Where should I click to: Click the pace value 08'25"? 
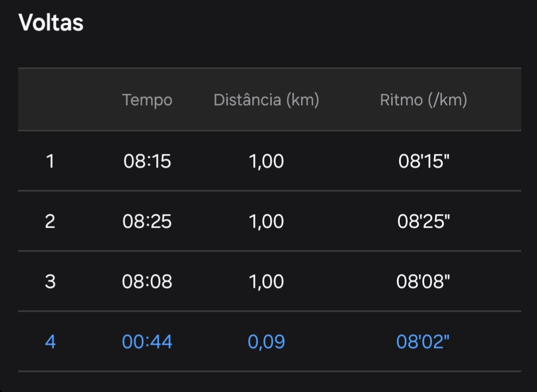pos(424,221)
